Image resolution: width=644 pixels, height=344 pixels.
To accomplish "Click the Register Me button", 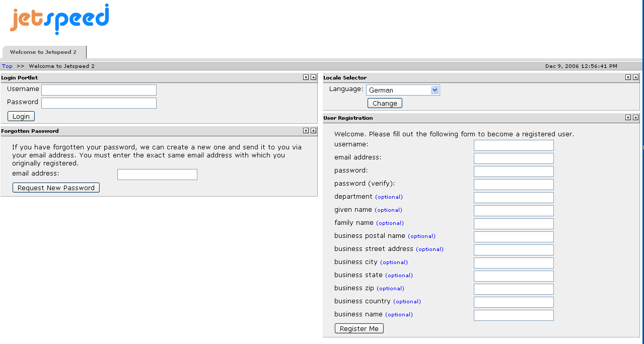I will (x=359, y=328).
